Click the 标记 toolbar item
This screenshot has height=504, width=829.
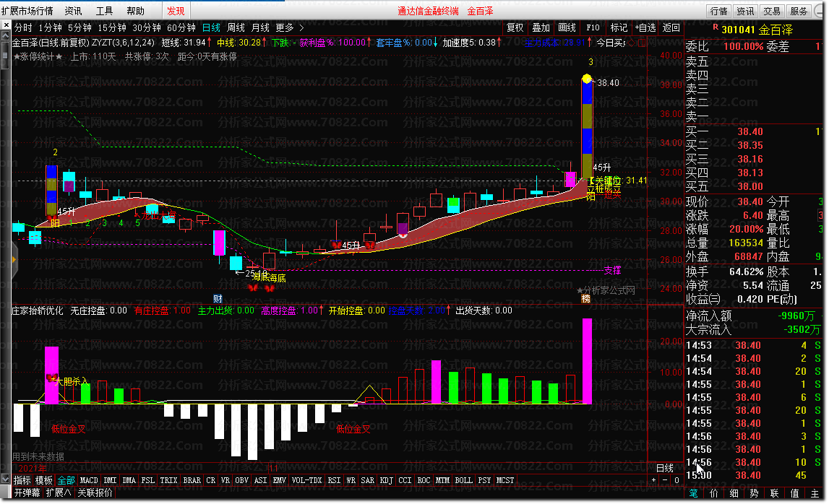tap(619, 27)
